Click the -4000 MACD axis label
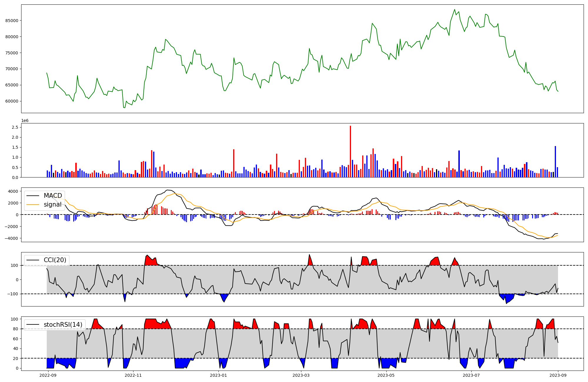 pos(11,238)
